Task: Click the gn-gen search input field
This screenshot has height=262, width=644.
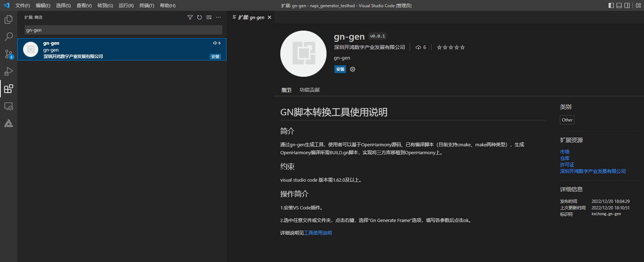Action: click(123, 30)
